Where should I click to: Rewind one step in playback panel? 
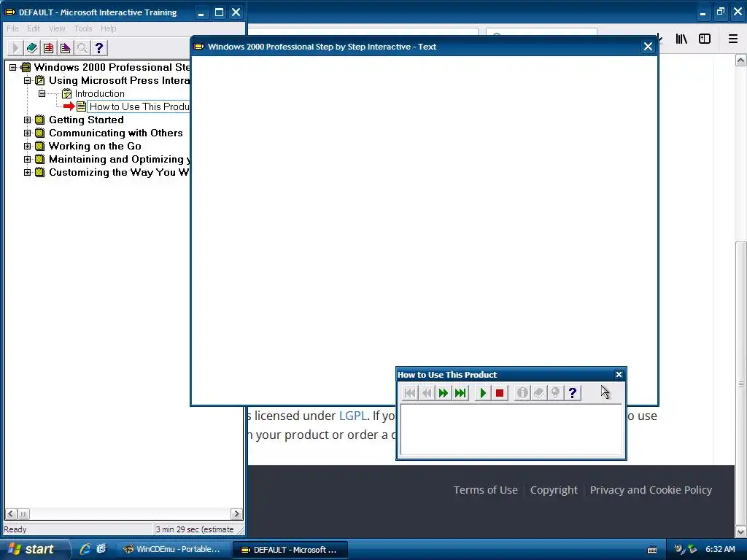[427, 393]
